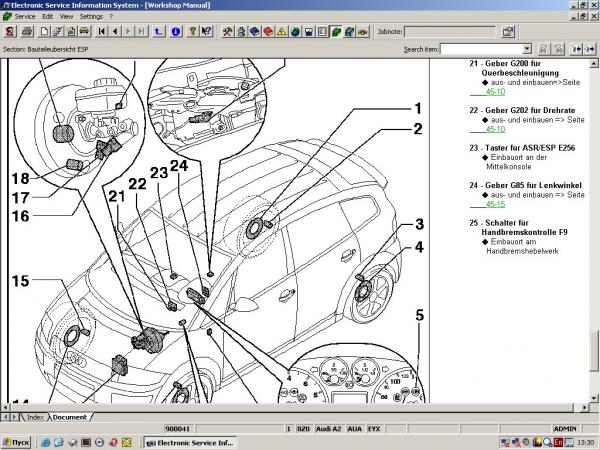Go to previous page with the left arrow
The image size is (600, 450).
click(x=115, y=31)
